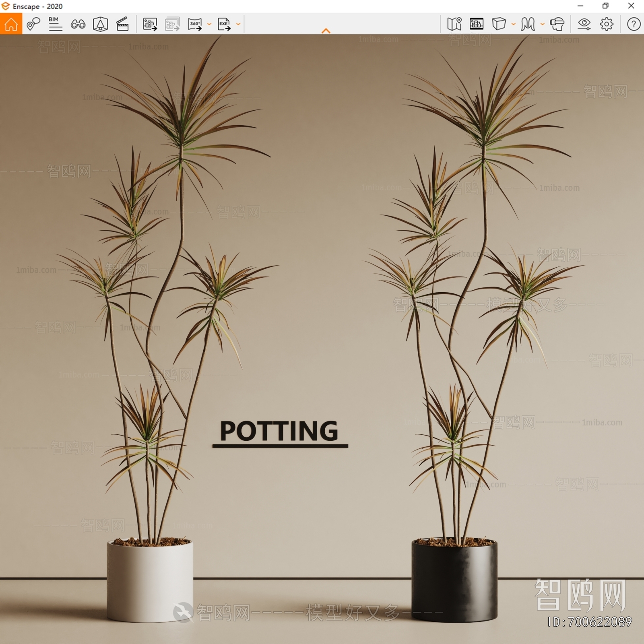This screenshot has width=644, height=644.
Task: Open help with the question mark icon
Action: point(634,24)
